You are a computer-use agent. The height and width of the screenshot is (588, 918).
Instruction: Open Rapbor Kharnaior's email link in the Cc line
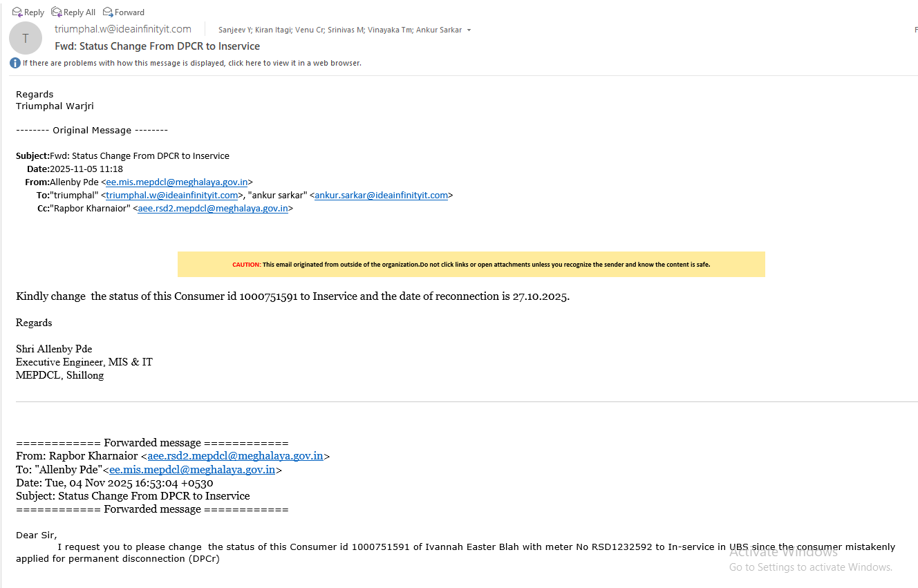click(212, 208)
